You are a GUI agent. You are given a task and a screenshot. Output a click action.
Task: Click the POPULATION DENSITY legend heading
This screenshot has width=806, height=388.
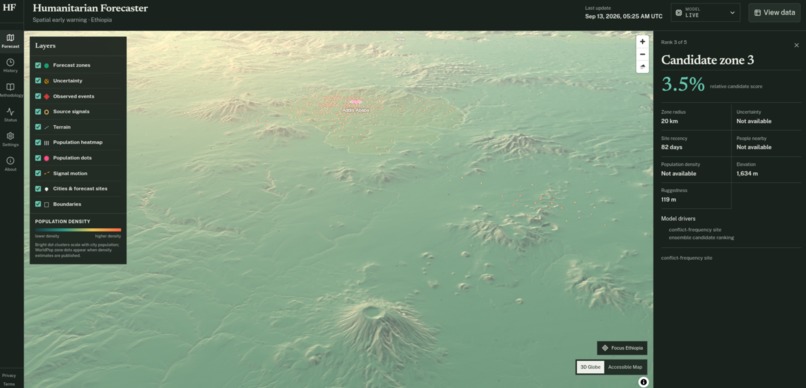click(x=62, y=221)
